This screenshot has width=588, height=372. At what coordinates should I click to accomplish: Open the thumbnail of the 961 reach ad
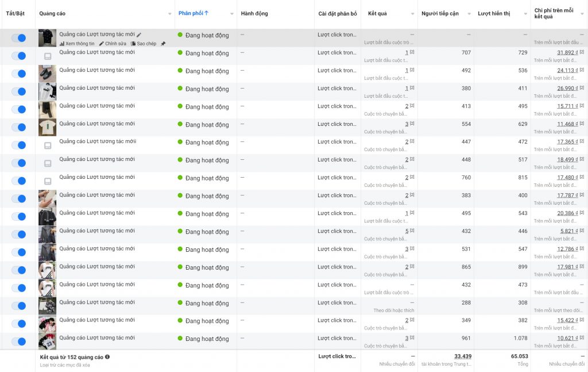(x=47, y=342)
